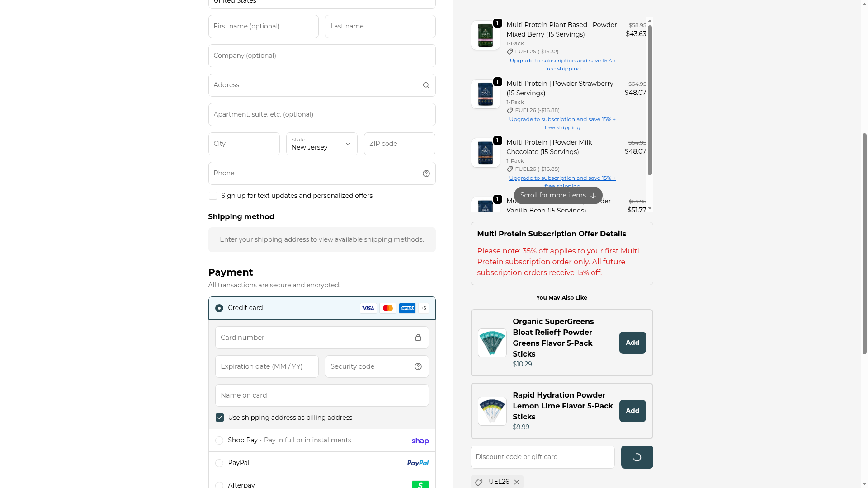Click the Discount code or gift card field
This screenshot has height=488, width=868.
542,457
